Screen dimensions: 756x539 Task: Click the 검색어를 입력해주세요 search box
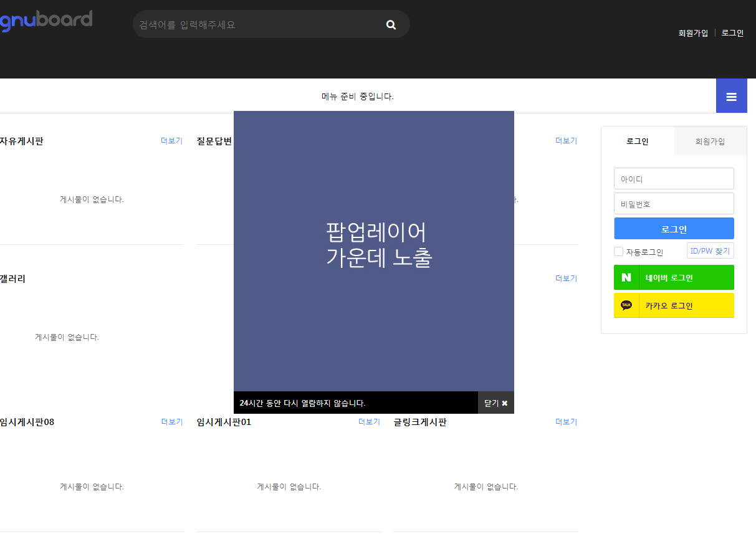pyautogui.click(x=256, y=25)
